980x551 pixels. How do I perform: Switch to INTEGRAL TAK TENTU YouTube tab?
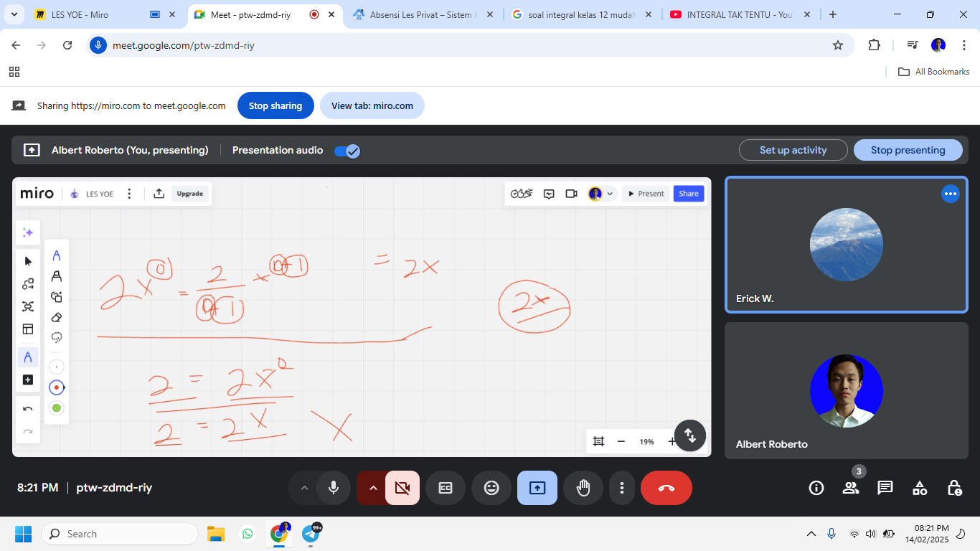pos(739,14)
